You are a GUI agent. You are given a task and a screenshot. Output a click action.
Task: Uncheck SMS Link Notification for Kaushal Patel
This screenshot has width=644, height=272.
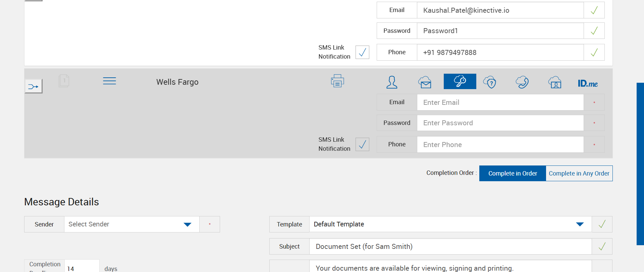pyautogui.click(x=362, y=52)
